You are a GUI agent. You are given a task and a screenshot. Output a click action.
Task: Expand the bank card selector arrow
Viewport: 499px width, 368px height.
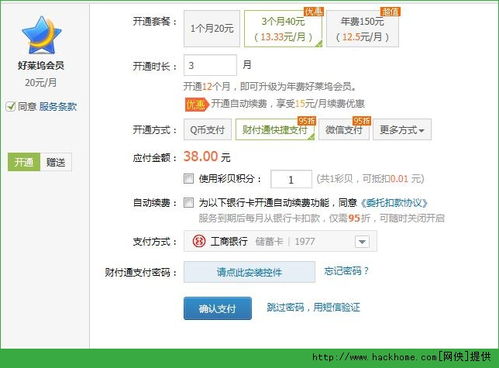362,241
